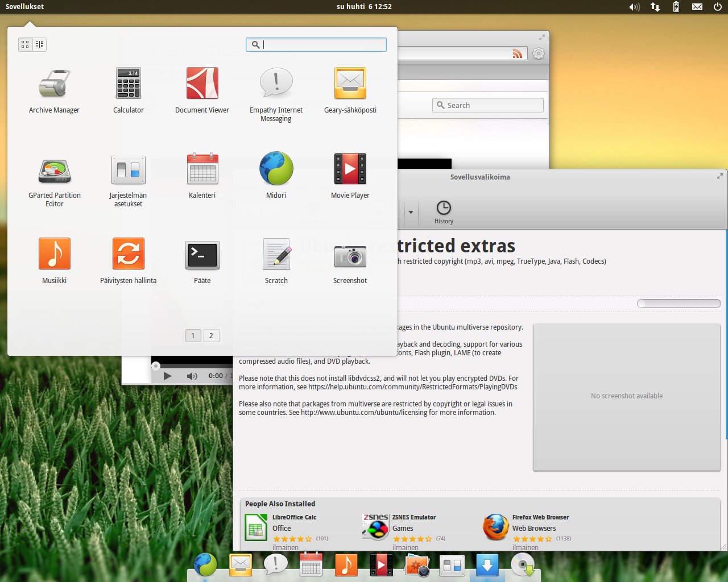Click the Firefox star rating
This screenshot has width=728, height=582.
pos(532,539)
